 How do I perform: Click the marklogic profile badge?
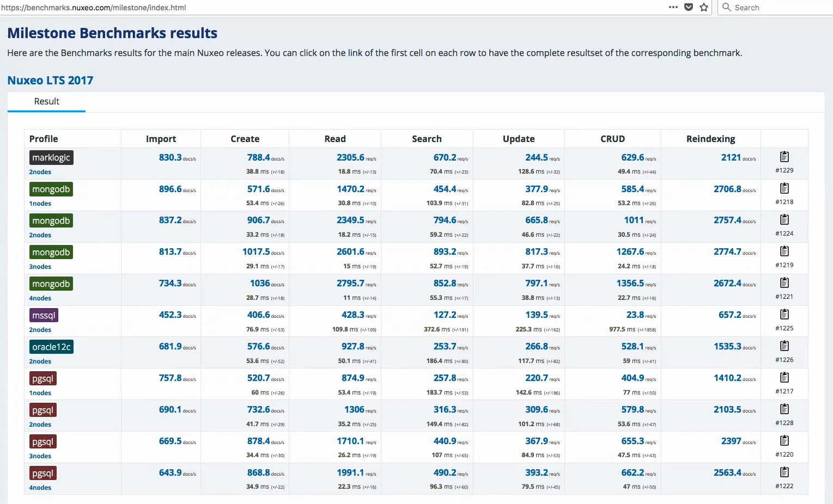[x=51, y=158]
